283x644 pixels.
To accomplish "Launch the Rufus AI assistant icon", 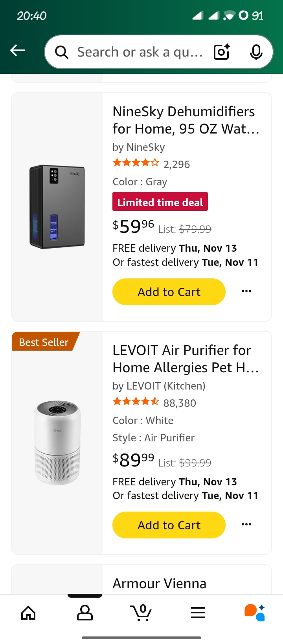I will point(255,613).
